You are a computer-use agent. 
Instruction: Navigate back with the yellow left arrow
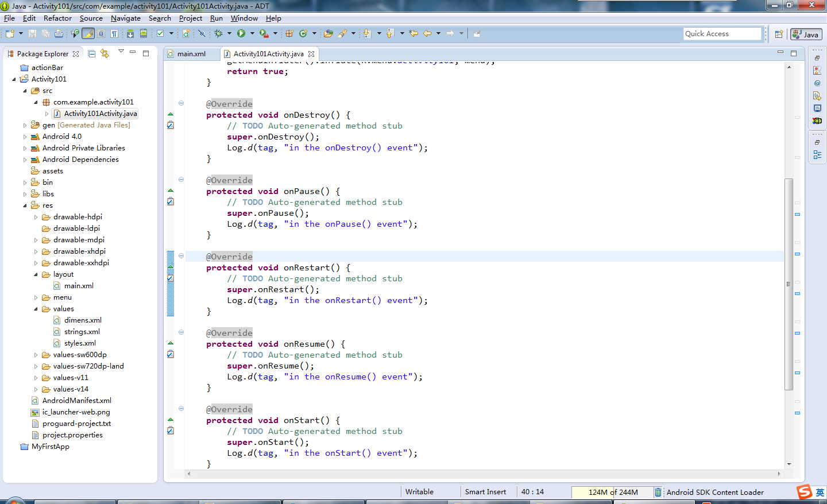point(427,34)
